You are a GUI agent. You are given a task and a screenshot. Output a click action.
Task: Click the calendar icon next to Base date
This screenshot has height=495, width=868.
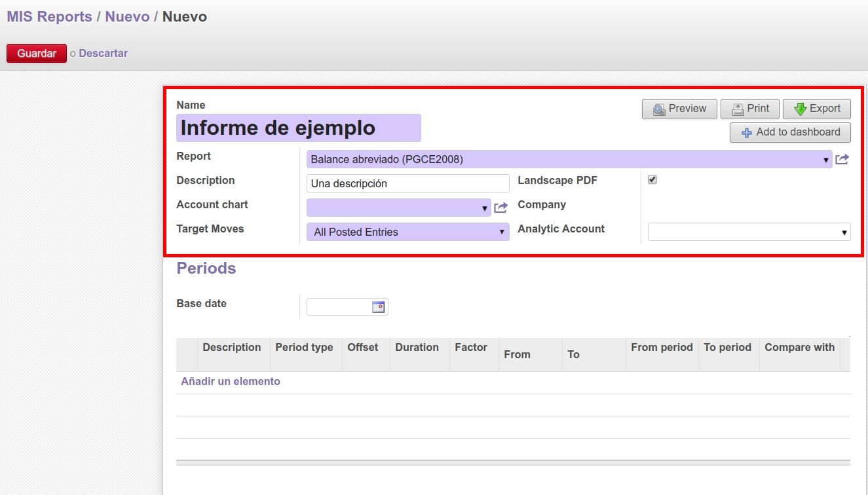click(378, 307)
